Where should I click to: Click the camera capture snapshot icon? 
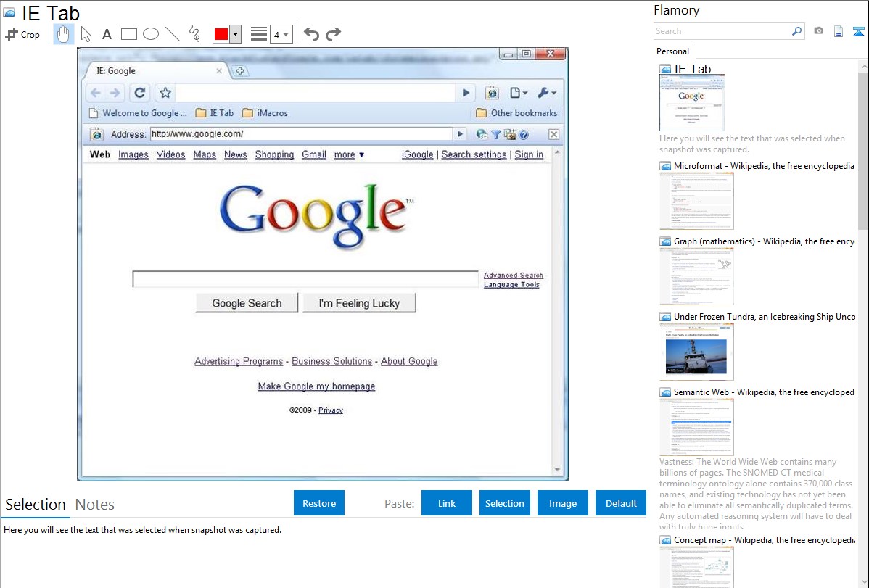coord(818,31)
